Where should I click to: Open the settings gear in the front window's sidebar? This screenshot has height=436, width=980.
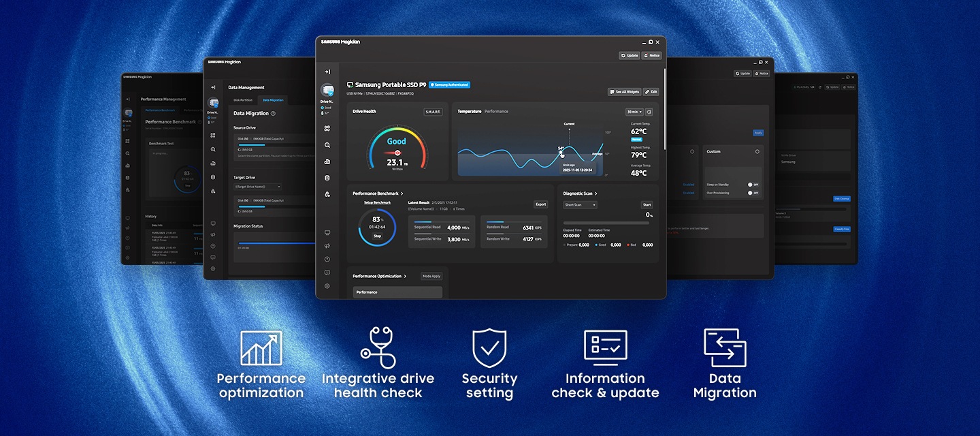pyautogui.click(x=327, y=286)
